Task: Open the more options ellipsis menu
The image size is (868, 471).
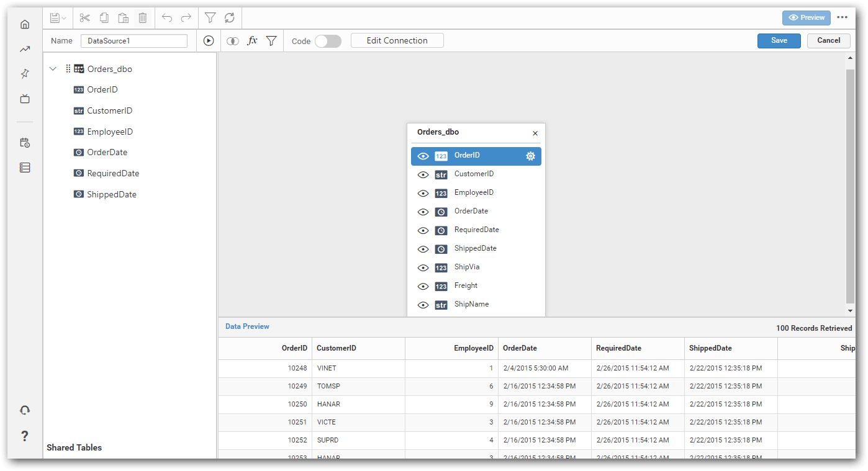Action: point(842,17)
